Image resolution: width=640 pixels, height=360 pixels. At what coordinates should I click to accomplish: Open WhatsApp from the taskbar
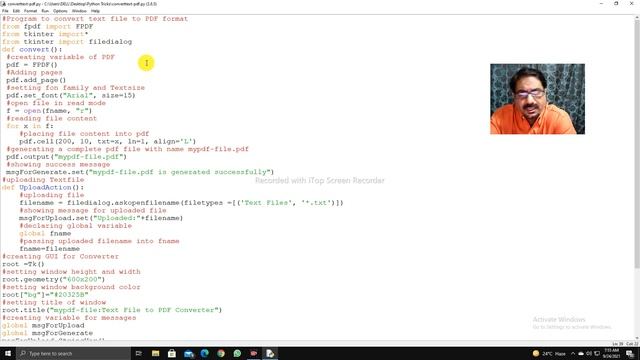click(237, 353)
